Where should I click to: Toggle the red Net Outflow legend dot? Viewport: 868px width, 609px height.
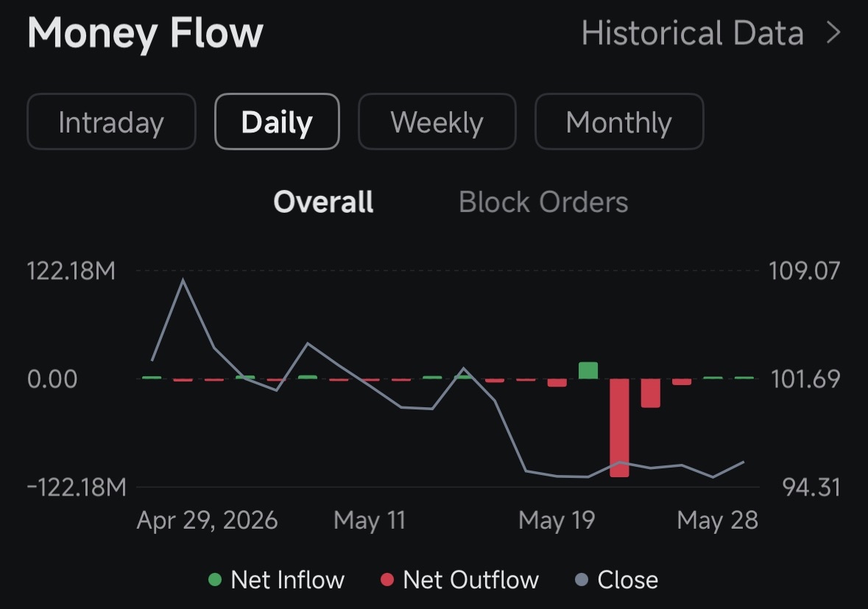click(x=387, y=580)
